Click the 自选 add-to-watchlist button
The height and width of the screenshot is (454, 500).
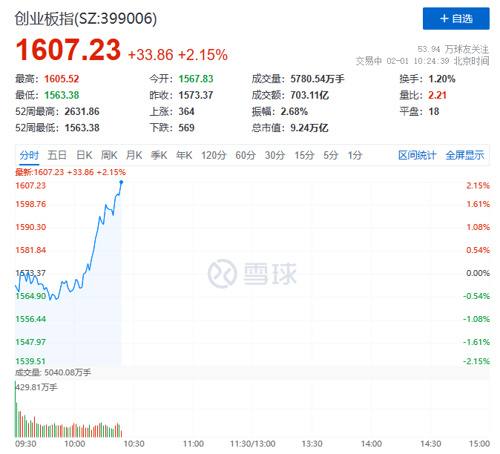(456, 19)
